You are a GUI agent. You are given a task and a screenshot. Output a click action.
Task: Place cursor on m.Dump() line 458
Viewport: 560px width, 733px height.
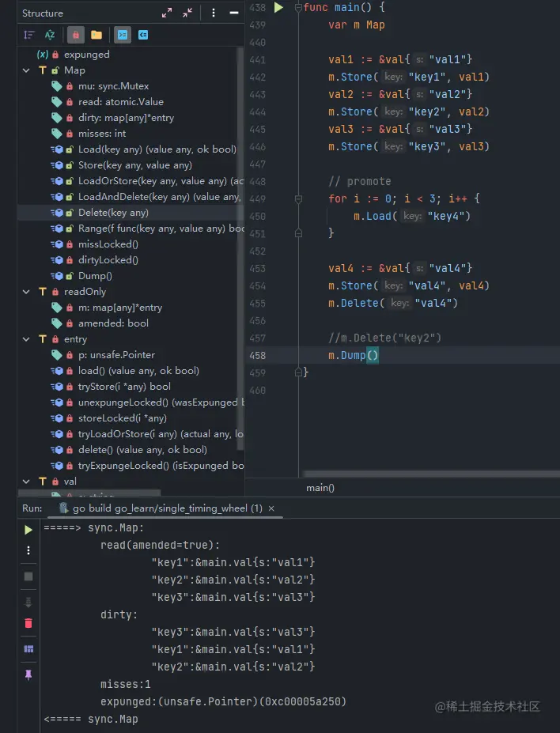click(353, 356)
